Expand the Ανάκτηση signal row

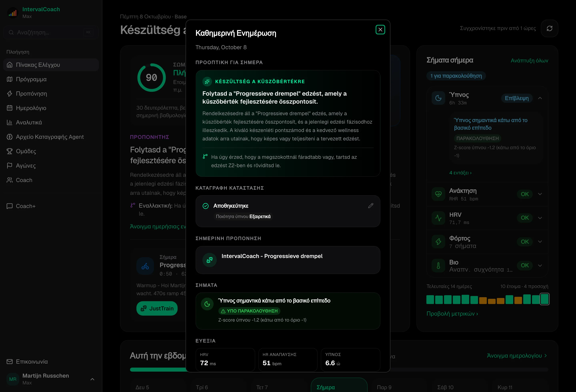(x=540, y=194)
